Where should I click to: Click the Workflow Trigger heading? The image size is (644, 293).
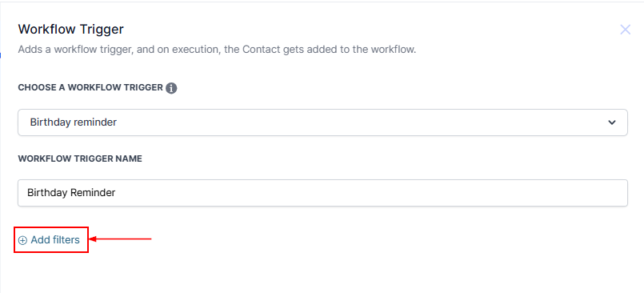click(70, 30)
